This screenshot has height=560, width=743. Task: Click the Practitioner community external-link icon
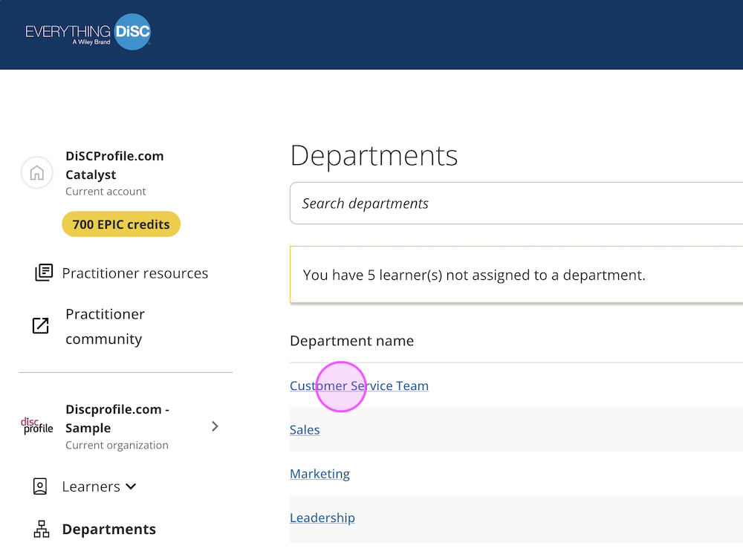41,326
